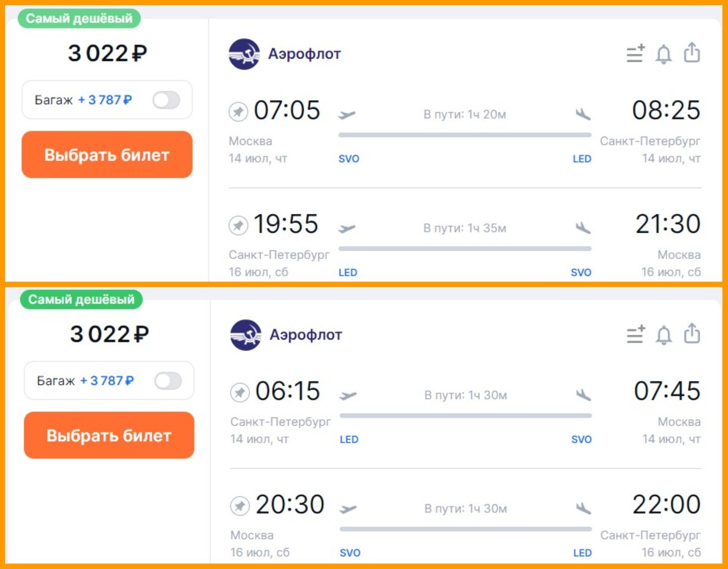Open Аэрофлот airline name in first ticket
Screen dimensions: 728x569
pyautogui.click(x=304, y=54)
